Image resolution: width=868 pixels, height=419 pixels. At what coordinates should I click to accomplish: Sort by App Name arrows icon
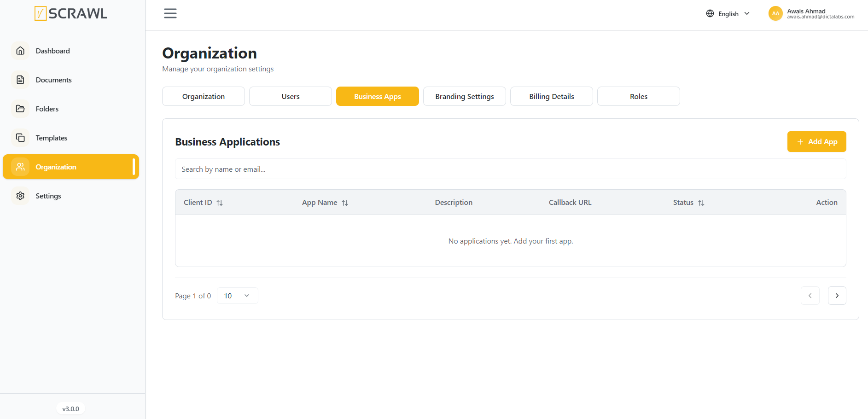point(345,203)
